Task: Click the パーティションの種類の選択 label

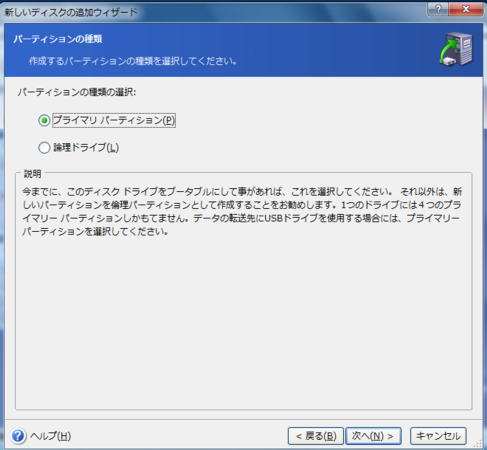Action: pyautogui.click(x=77, y=92)
